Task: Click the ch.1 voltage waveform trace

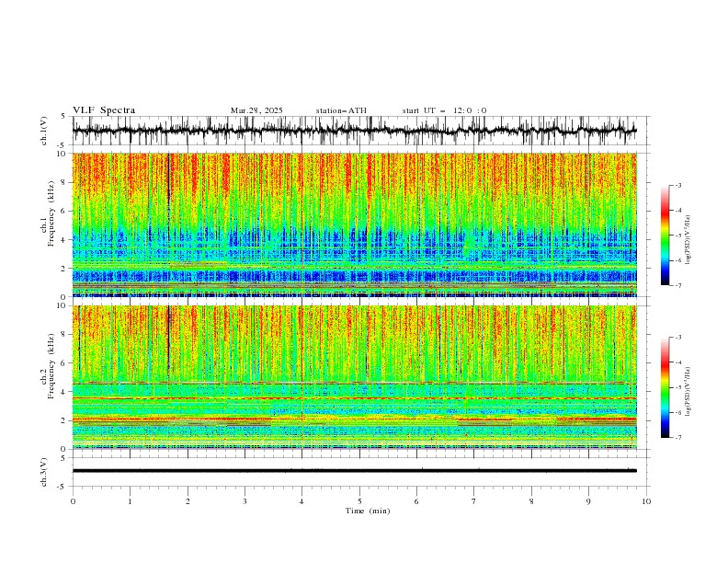Action: 354,131
